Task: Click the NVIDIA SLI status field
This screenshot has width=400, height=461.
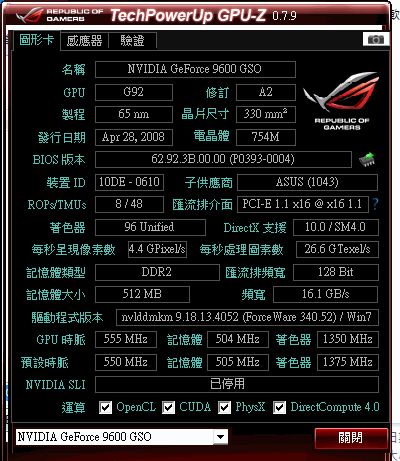Action: pos(237,384)
